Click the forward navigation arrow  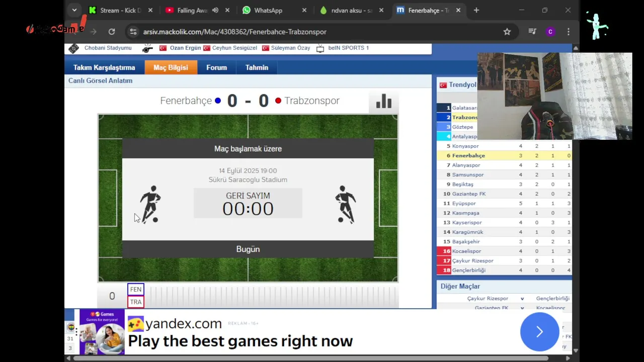pos(94,32)
